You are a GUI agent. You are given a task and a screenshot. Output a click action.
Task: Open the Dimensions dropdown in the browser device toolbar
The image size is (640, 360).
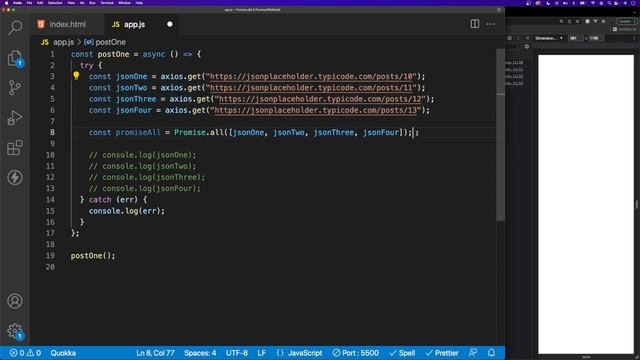tap(549, 38)
